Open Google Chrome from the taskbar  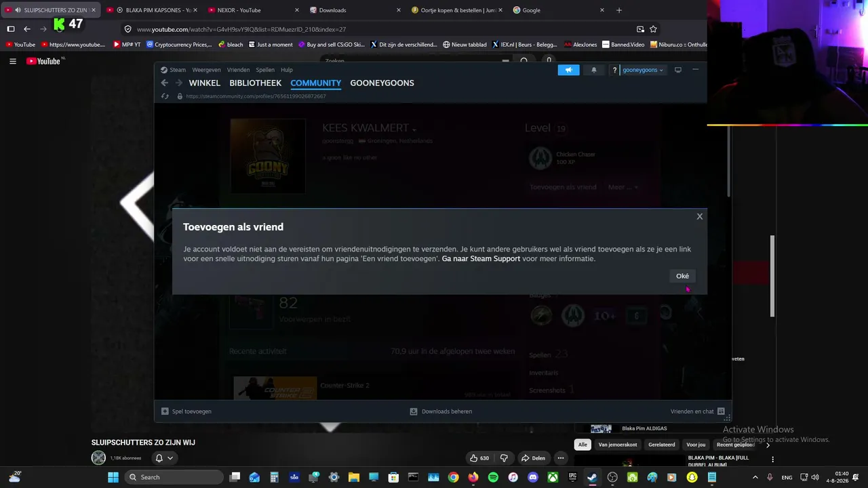[x=453, y=477]
